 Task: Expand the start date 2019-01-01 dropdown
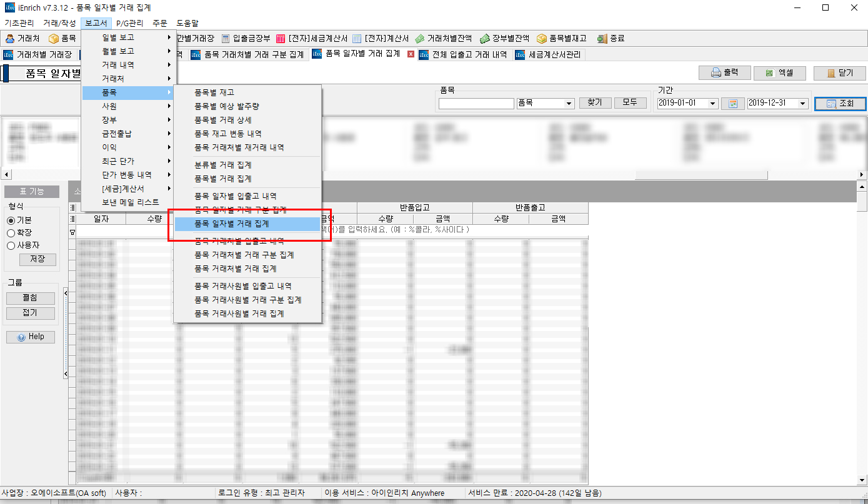pos(713,104)
